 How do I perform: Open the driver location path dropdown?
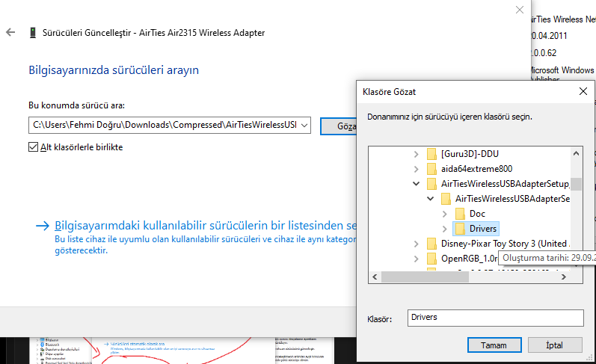304,125
